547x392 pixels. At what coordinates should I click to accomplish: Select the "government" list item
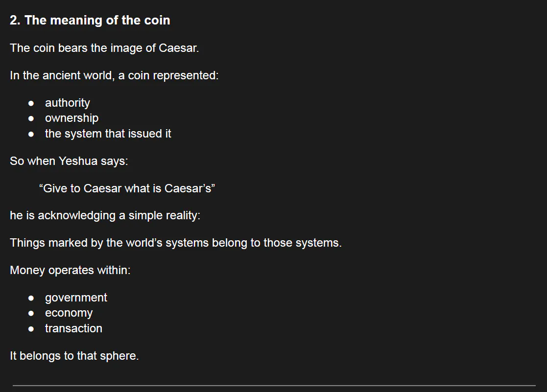(76, 298)
